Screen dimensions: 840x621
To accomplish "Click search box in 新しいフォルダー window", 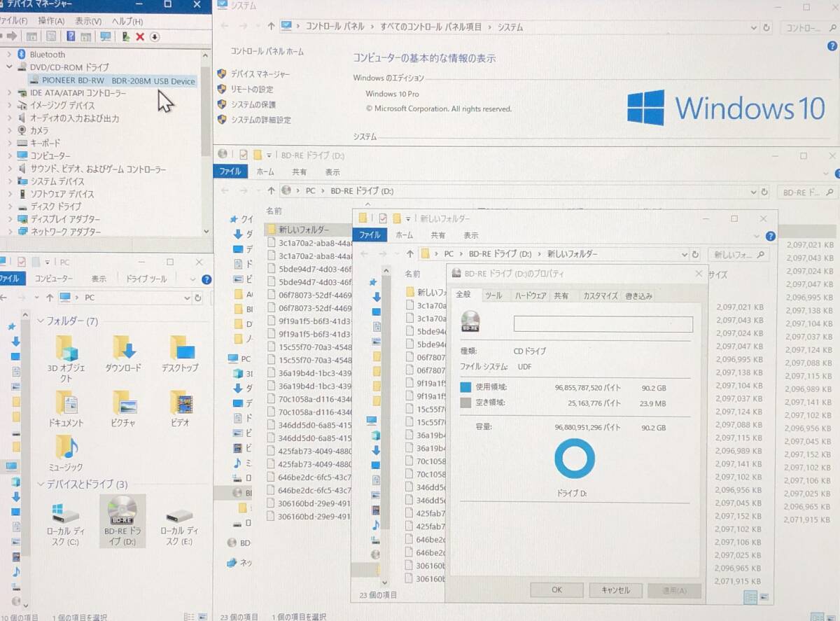I will (x=738, y=254).
